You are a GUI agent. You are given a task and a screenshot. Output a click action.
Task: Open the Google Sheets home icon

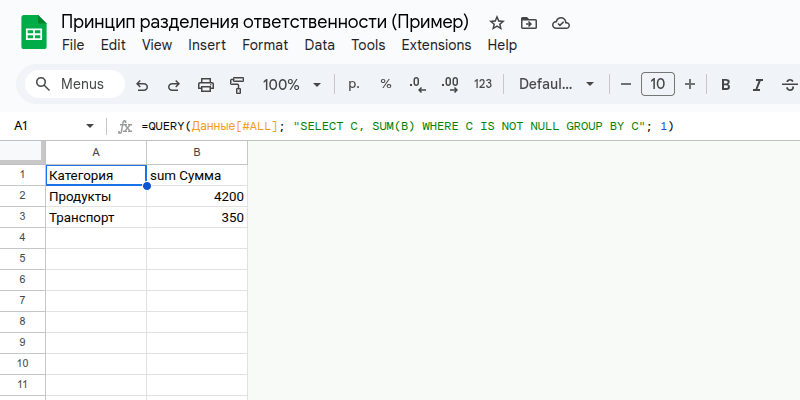click(34, 32)
